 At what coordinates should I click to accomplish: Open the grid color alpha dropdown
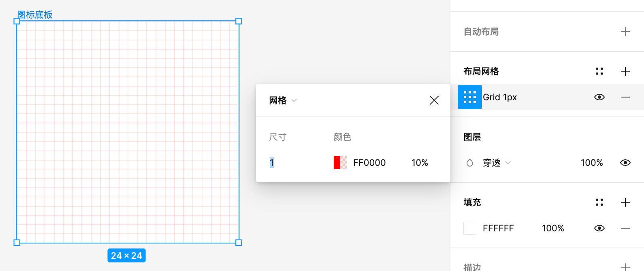420,163
